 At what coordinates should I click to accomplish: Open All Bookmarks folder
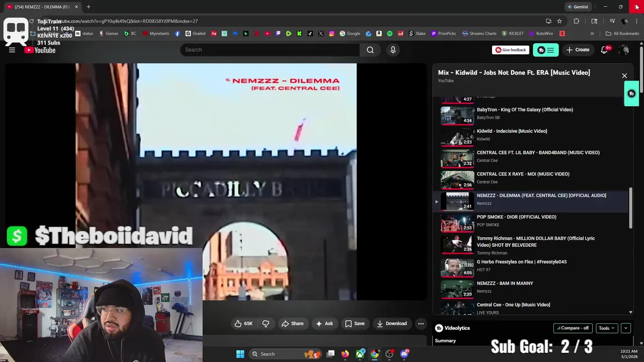point(622,34)
